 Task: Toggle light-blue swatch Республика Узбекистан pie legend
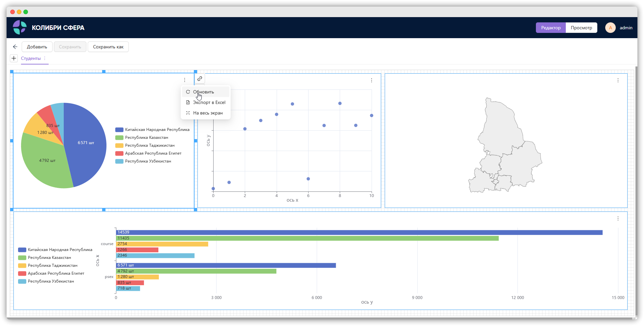click(119, 161)
